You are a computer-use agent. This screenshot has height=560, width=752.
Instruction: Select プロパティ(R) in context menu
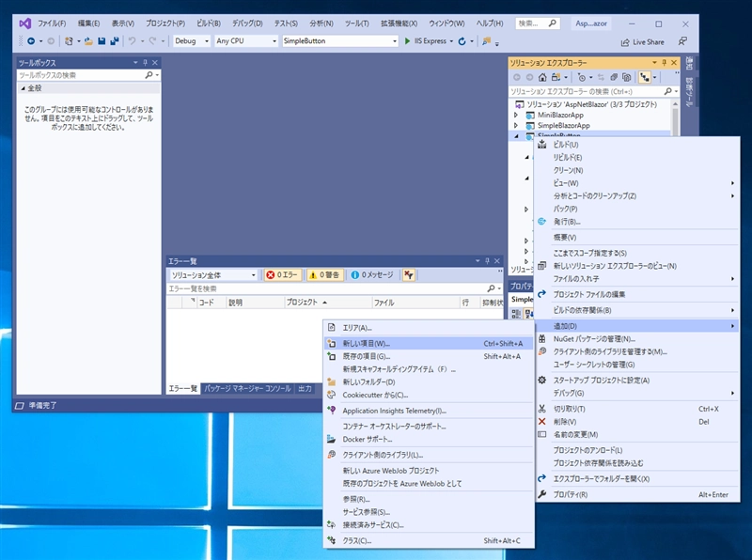(637, 494)
